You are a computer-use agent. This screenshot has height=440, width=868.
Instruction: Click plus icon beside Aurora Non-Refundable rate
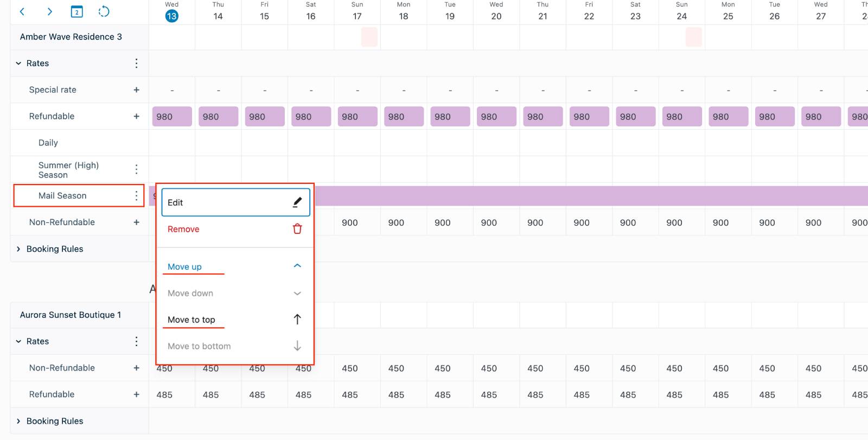tap(136, 368)
